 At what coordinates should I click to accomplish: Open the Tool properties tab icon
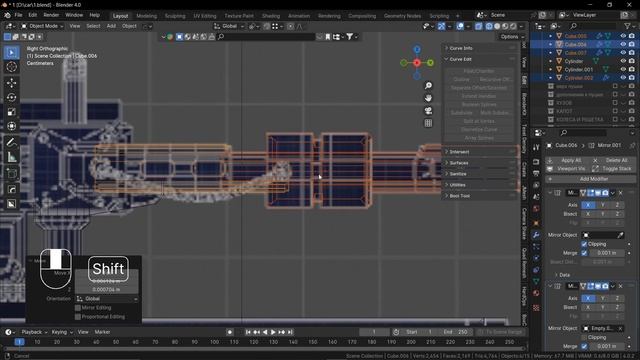pos(536,147)
